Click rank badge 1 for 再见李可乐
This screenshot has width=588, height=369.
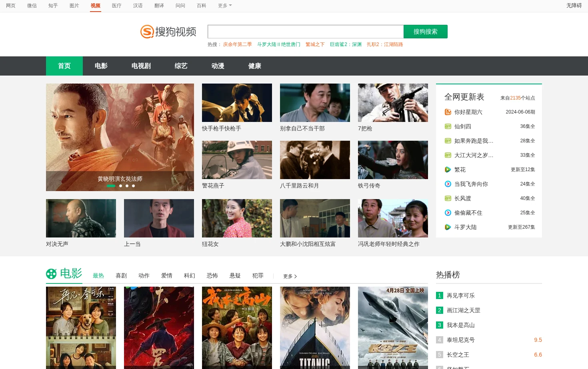pos(440,295)
